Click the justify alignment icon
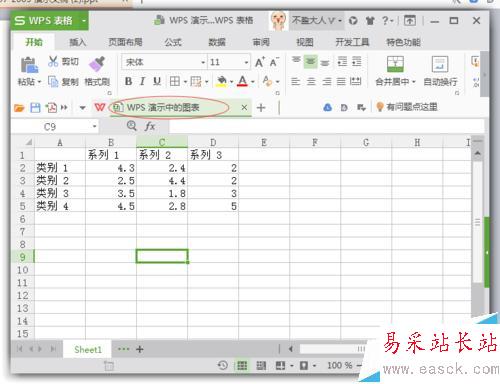Image resolution: width=500 pixels, height=384 pixels. 341,81
